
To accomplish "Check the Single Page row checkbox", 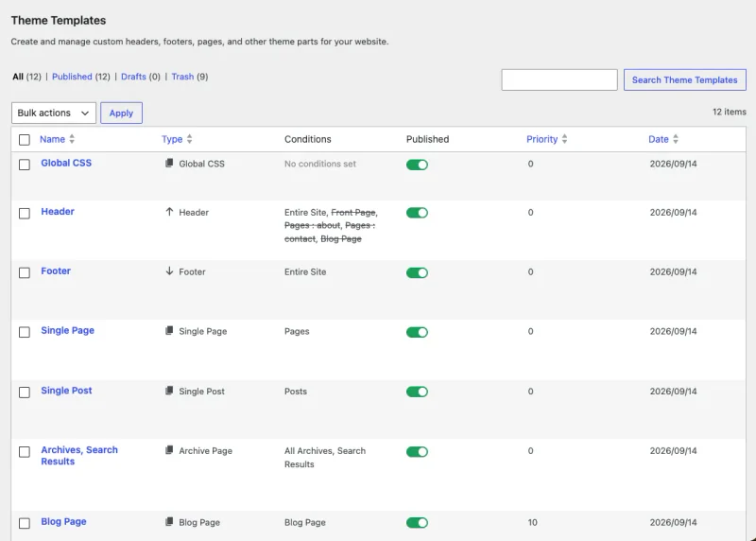I will 25,332.
